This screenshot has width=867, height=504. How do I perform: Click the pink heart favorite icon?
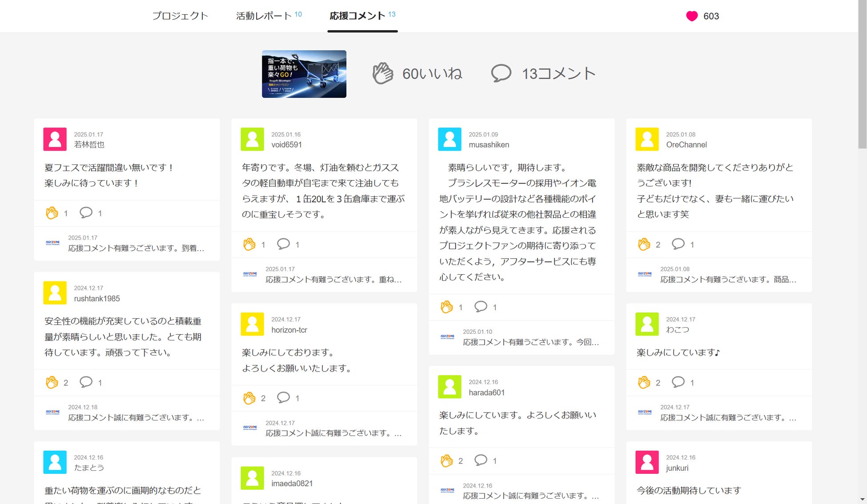[x=691, y=16]
